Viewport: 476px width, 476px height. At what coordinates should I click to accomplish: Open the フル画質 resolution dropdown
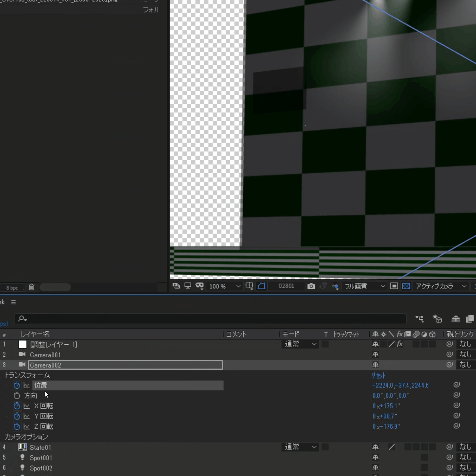(364, 286)
